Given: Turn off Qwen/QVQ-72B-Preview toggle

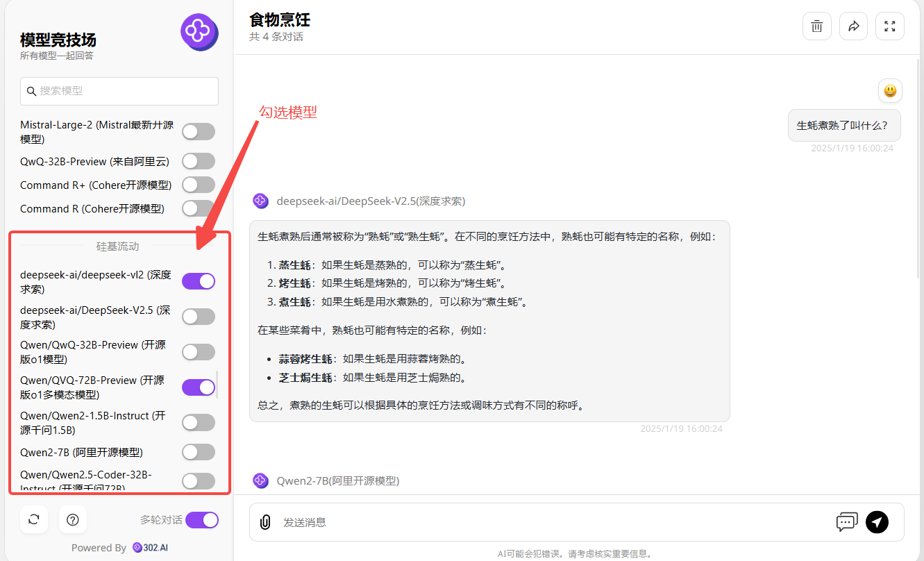Looking at the screenshot, I should [199, 387].
